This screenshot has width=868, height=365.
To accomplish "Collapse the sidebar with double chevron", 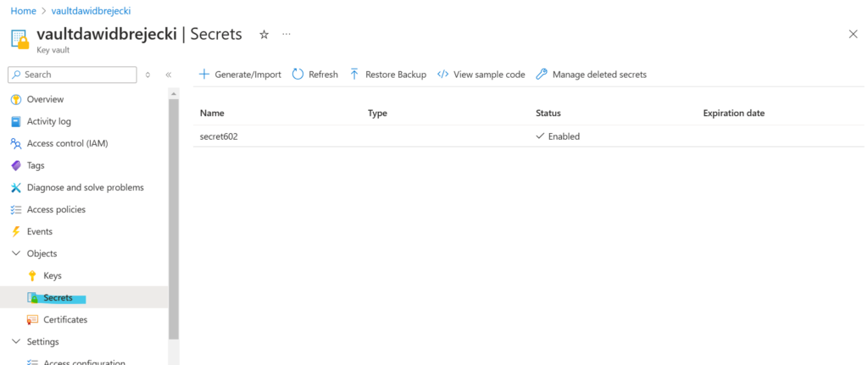I will pos(169,75).
